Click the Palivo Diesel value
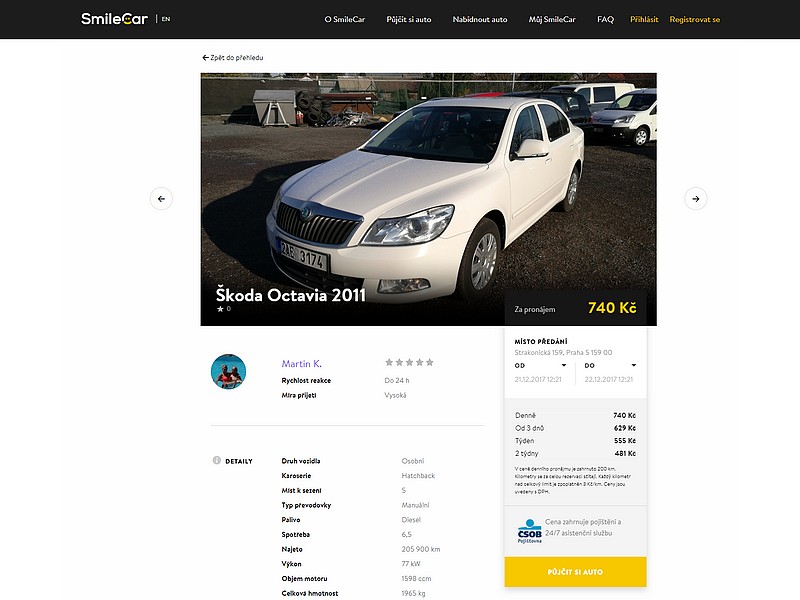Viewport: 800px width, 600px height. [411, 520]
